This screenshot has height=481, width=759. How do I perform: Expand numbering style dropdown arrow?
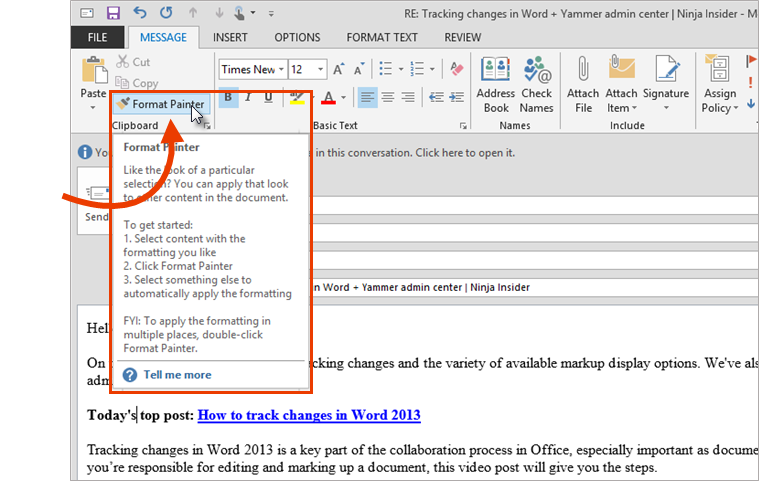432,69
